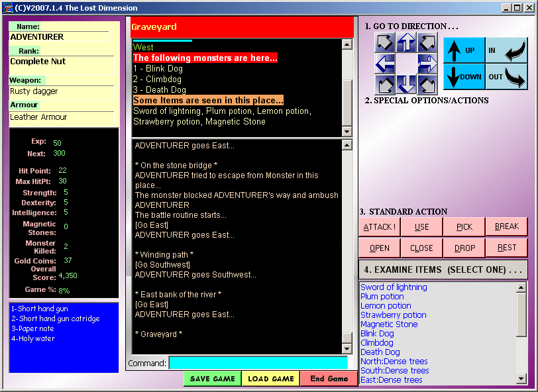Viewport: 538px width, 392px height.
Task: Go West using the left arrow
Action: (x=385, y=64)
